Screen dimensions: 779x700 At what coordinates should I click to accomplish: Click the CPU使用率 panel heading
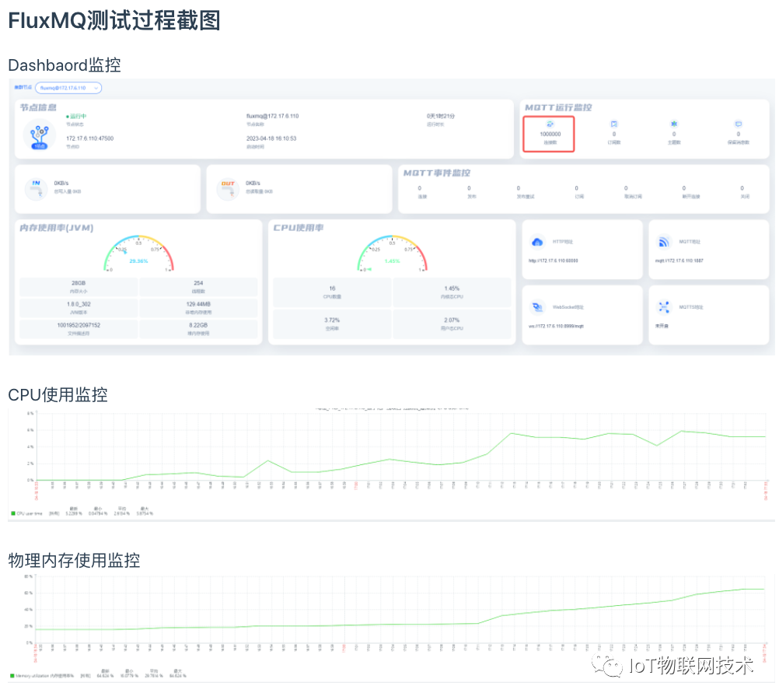coord(299,228)
